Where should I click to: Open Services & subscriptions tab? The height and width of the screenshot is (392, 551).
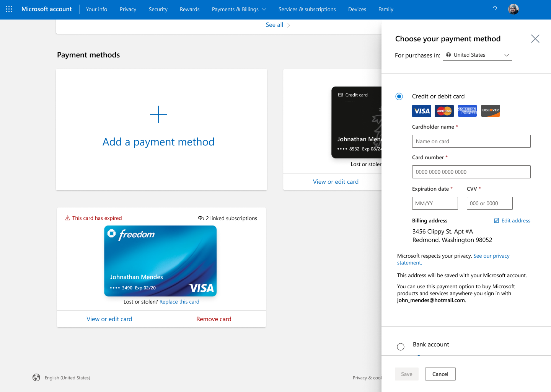tap(307, 9)
